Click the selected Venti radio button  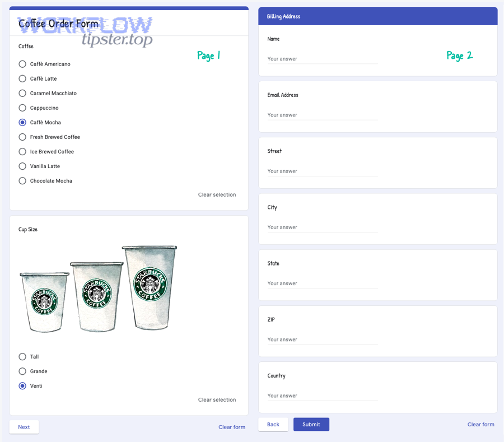(x=22, y=386)
